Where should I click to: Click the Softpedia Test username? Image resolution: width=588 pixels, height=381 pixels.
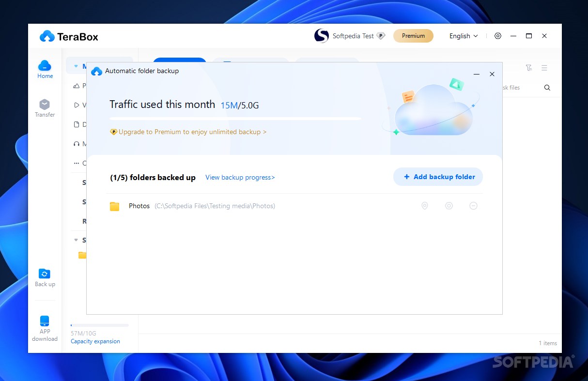353,36
